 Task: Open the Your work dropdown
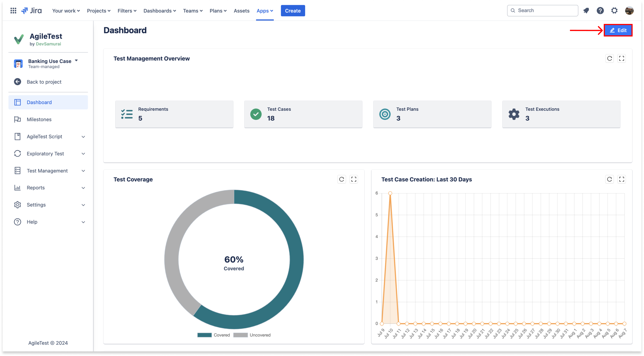coord(66,10)
